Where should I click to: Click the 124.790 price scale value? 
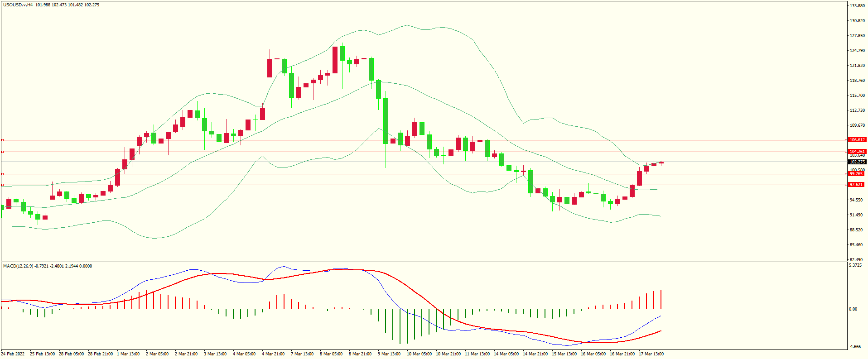click(857, 51)
